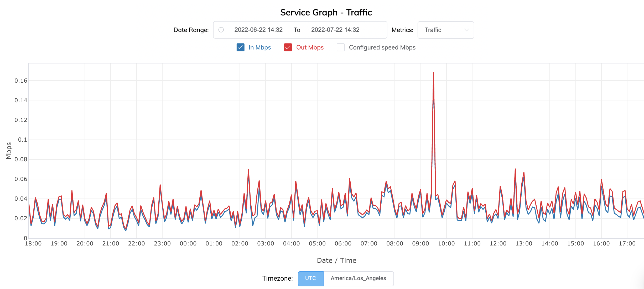Enable Configured speed Mbps checkbox
This screenshot has height=289, width=644.
click(341, 47)
